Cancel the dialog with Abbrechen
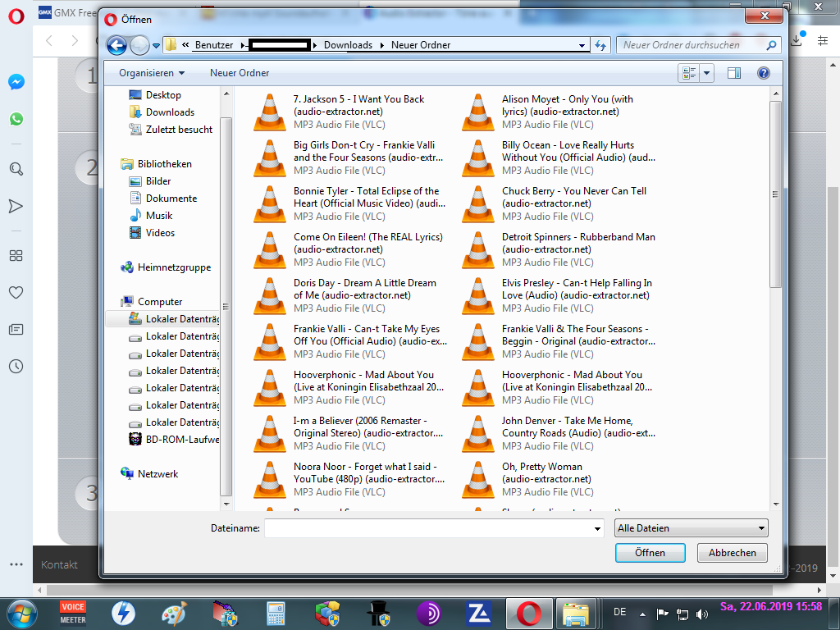840x630 pixels. pos(733,553)
